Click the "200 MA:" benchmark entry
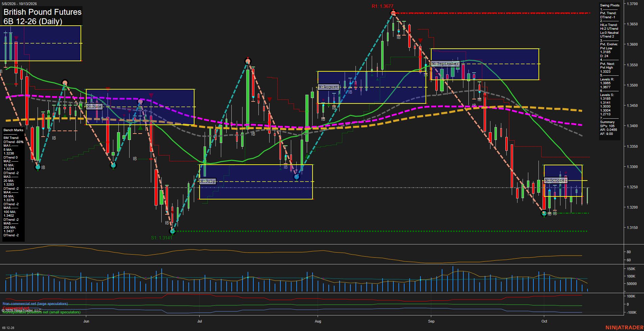The image size is (644, 331). [x=9, y=228]
